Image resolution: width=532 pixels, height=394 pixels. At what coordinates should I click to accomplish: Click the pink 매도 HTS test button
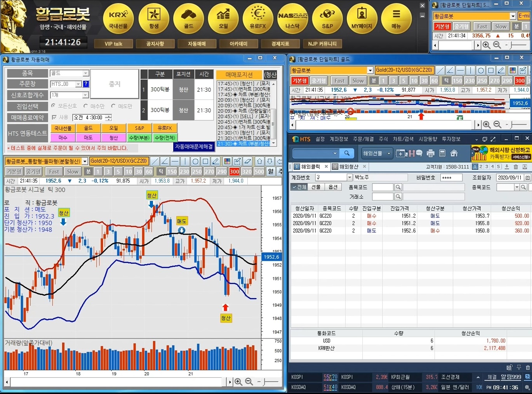click(88, 138)
